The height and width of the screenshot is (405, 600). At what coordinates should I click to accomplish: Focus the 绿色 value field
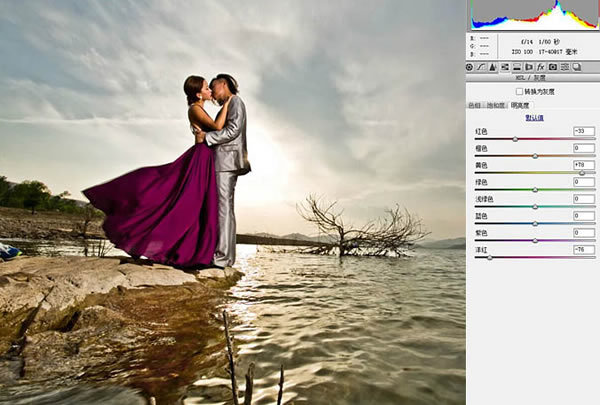pyautogui.click(x=584, y=182)
